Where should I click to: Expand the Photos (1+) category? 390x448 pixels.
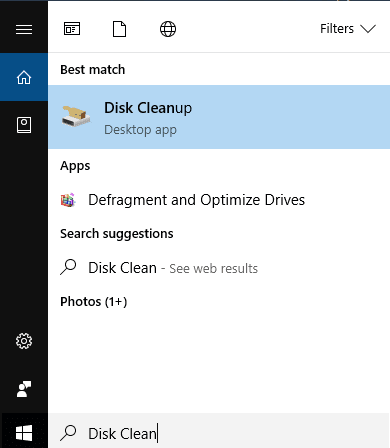pos(94,302)
